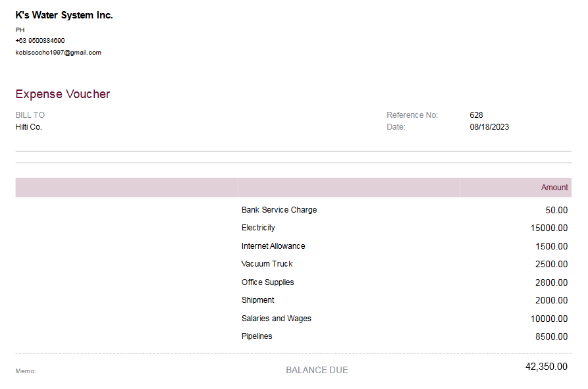Click the Salaries and Wages entry
Screen dimensions: 588x389
tap(276, 319)
